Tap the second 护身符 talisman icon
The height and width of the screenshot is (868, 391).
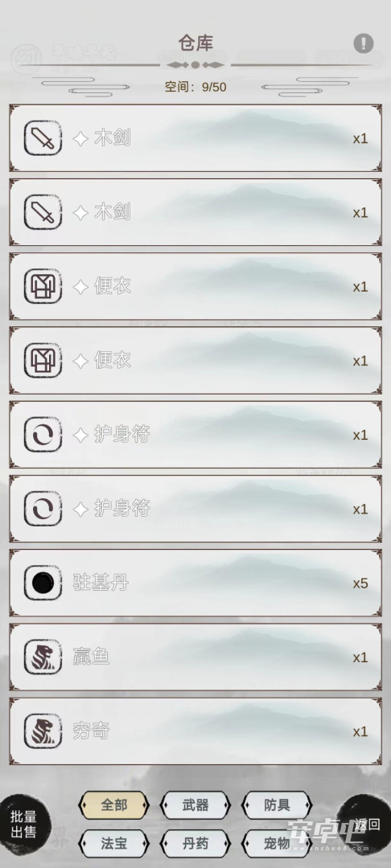[x=43, y=509]
